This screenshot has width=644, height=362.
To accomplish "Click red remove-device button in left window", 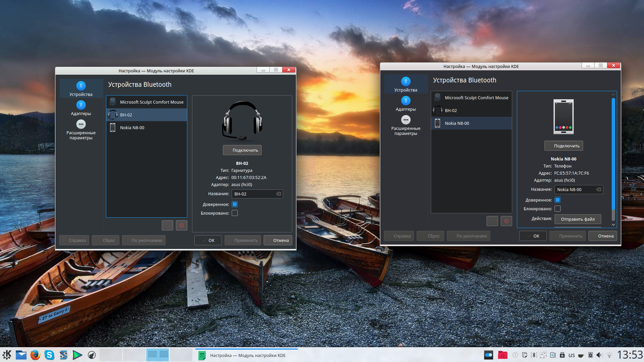I will [x=182, y=225].
